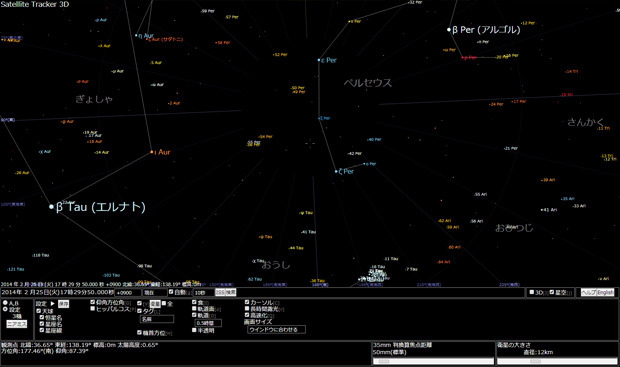Viewport: 620px width, 367px height.
Task: Click the ニアミス button
Action: point(17,324)
